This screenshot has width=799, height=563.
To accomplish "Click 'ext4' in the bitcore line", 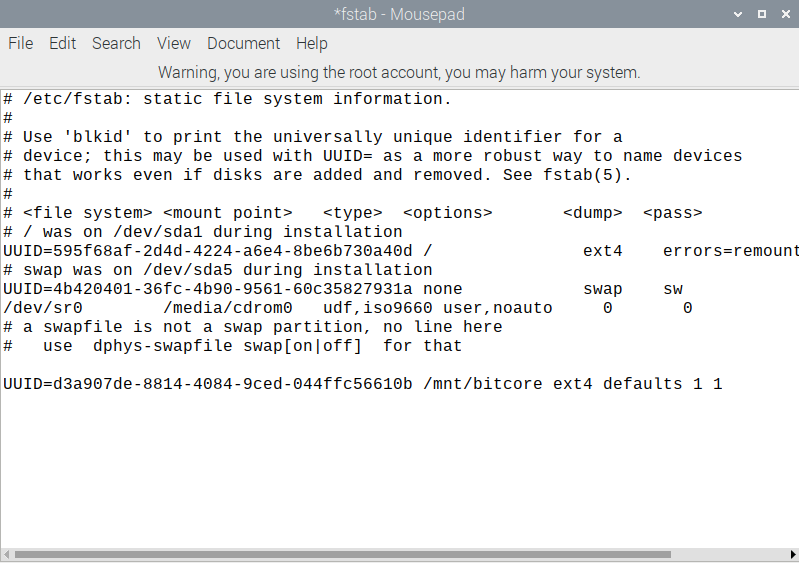I will [x=573, y=384].
